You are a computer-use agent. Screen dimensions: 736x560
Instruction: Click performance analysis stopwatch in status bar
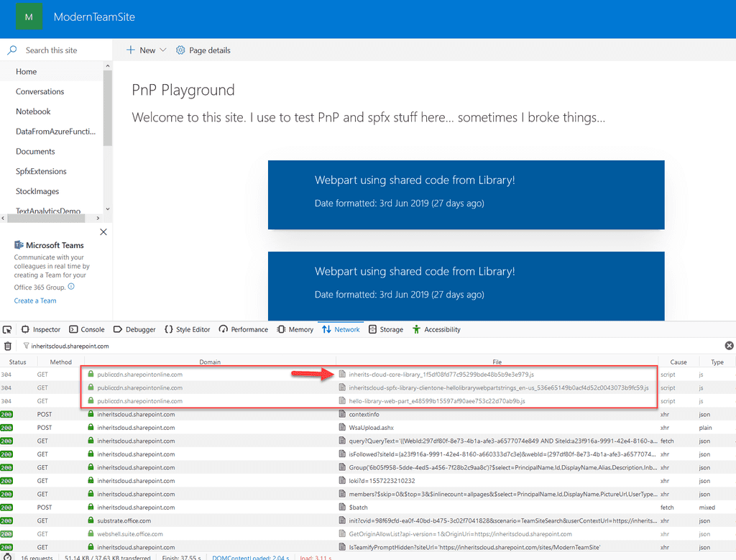(7, 556)
